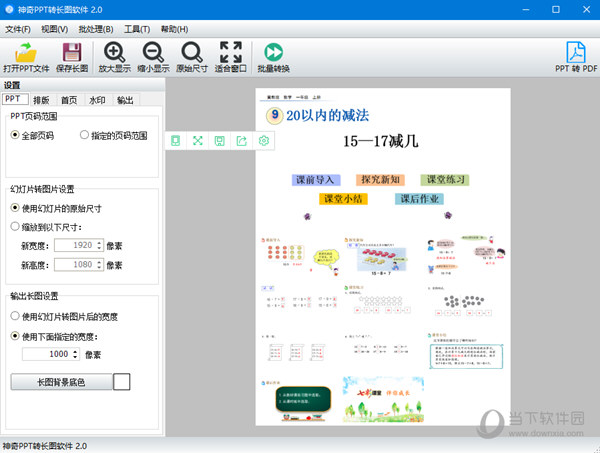The image size is (600, 453).
Task: Choose the Specified page range (指定的页码范围) option
Action: click(x=84, y=135)
